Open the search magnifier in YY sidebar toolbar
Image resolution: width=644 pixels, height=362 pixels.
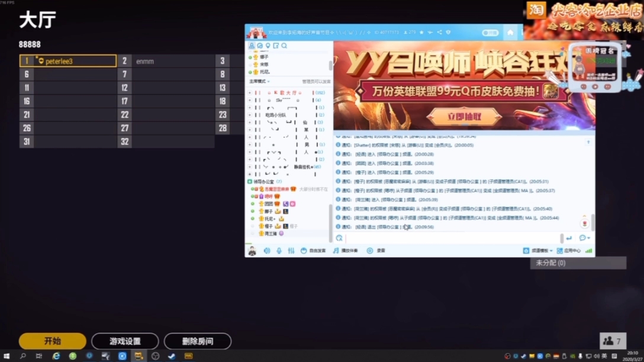click(x=284, y=46)
